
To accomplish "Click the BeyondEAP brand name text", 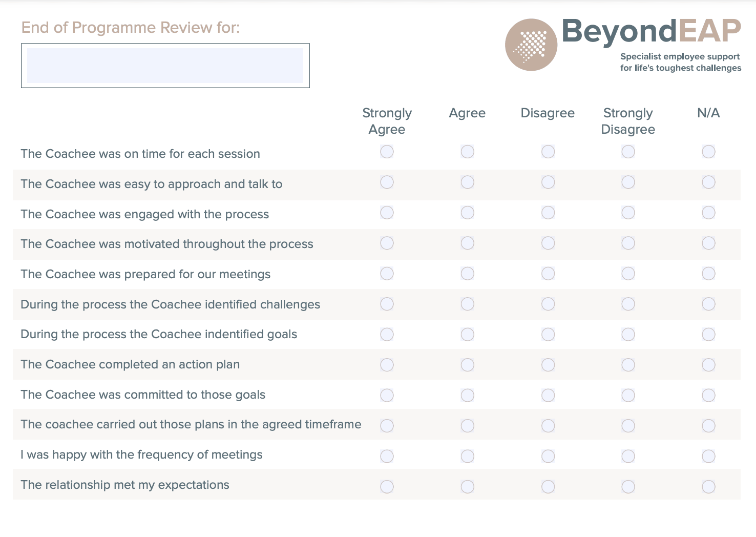I will point(651,31).
